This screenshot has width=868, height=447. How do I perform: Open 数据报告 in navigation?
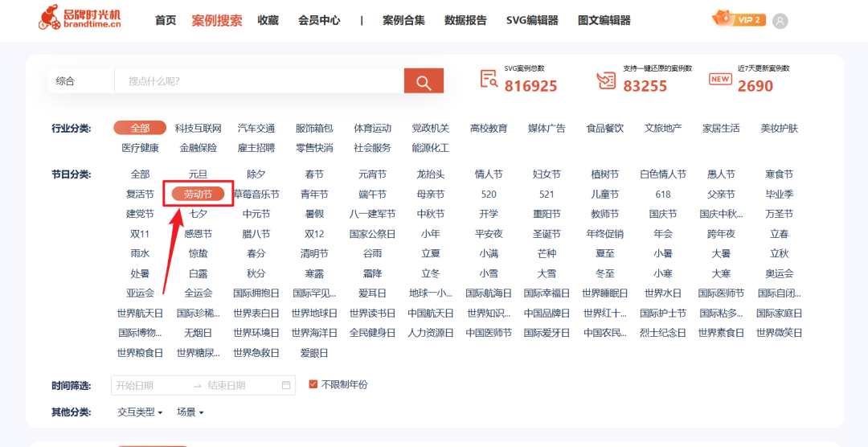[465, 20]
